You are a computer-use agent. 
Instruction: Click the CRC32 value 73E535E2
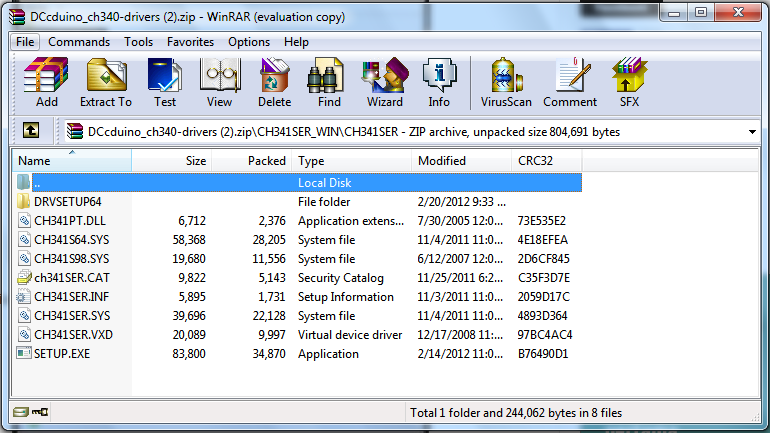[x=541, y=221]
